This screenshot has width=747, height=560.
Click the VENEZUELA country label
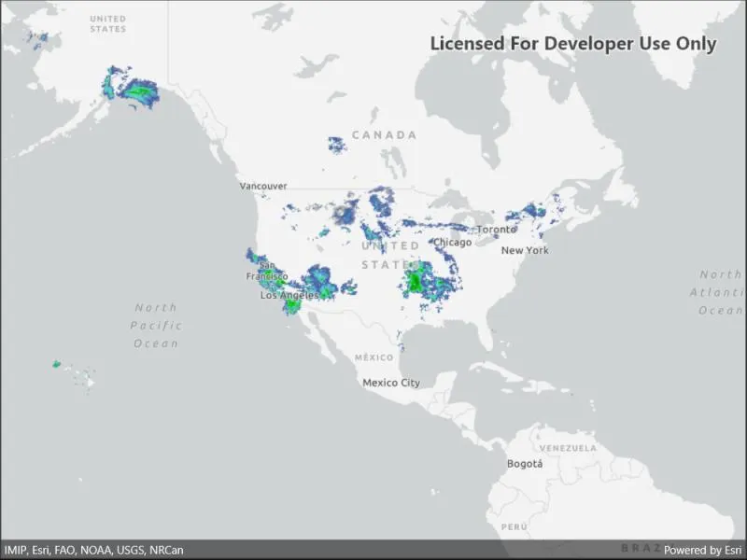568,448
